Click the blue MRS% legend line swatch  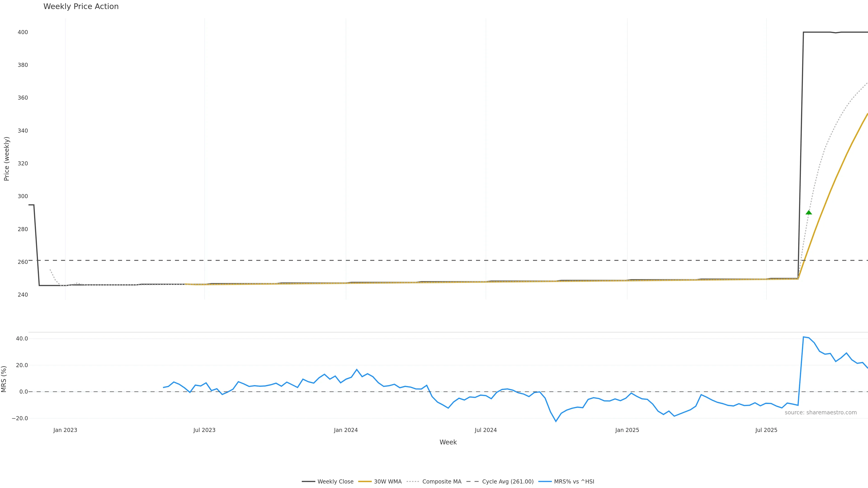coord(545,482)
